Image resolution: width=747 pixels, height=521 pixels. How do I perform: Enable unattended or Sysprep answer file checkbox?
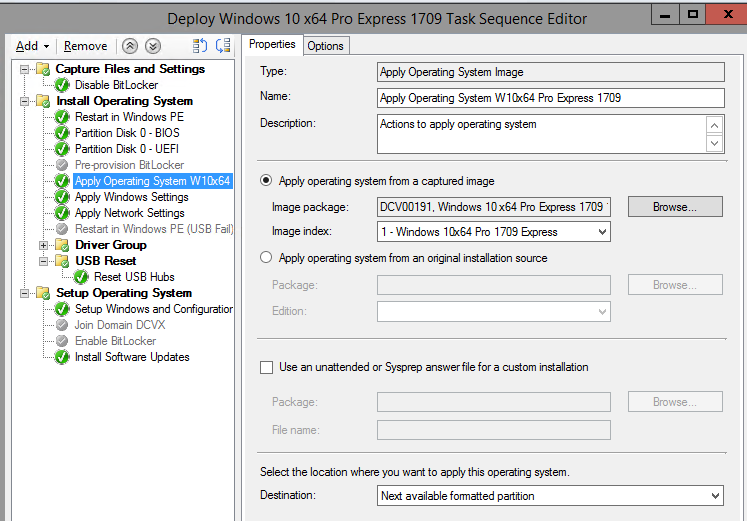[266, 367]
